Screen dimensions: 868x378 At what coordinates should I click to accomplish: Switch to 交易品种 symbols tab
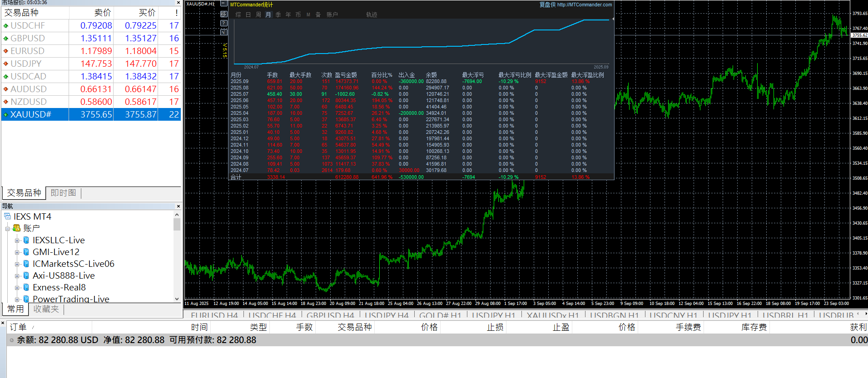(x=24, y=193)
